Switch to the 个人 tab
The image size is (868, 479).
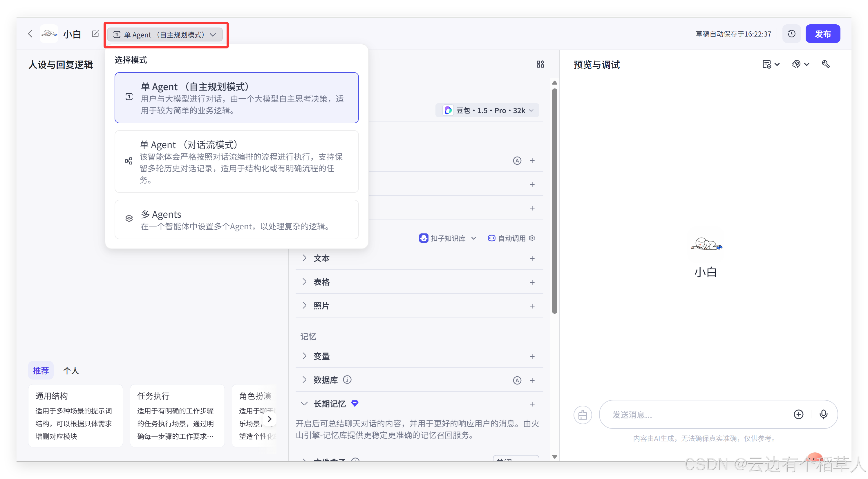[71, 371]
